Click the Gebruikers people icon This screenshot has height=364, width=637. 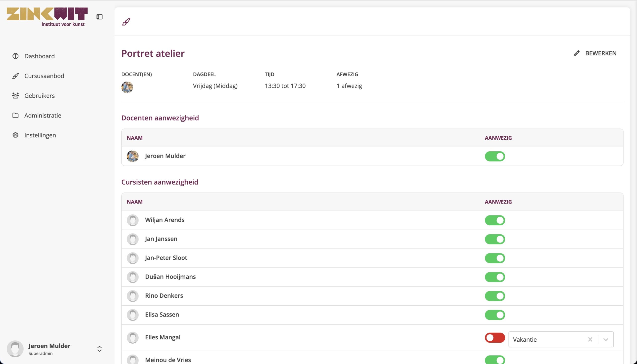tap(15, 95)
